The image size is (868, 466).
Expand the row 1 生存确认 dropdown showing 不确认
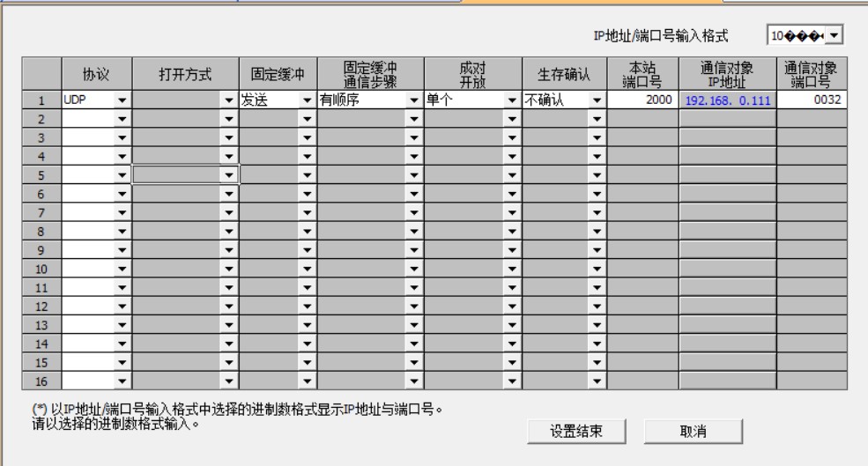pyautogui.click(x=597, y=101)
